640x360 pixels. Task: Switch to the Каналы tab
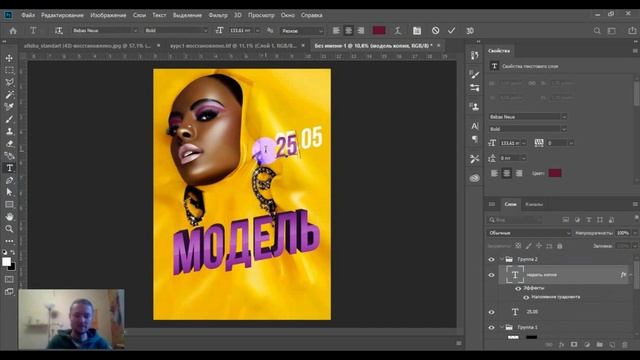[x=533, y=204]
